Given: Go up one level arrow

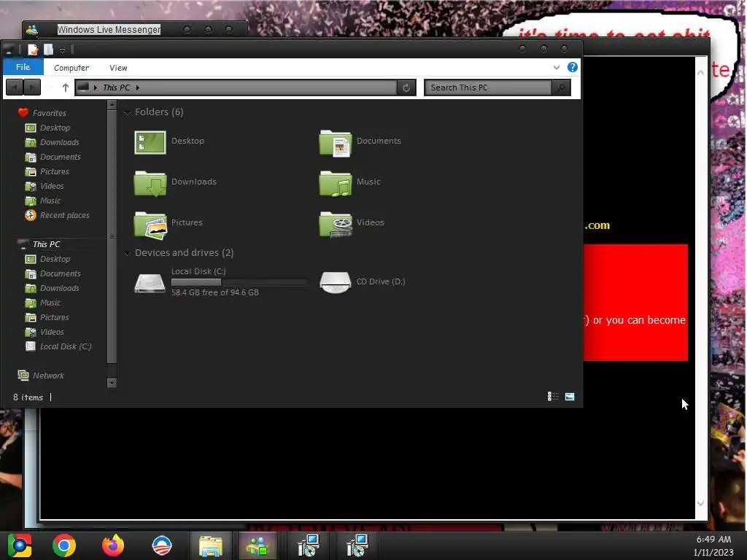Looking at the screenshot, I should 65,87.
